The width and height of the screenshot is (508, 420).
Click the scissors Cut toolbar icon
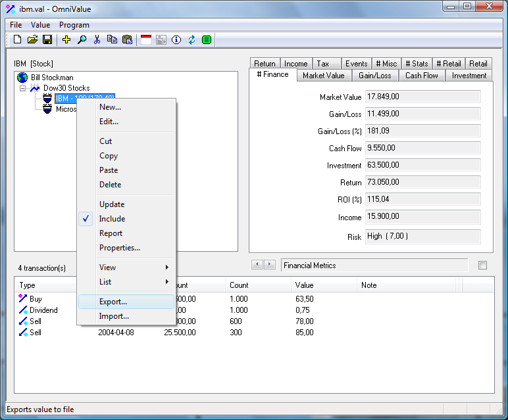[97, 40]
